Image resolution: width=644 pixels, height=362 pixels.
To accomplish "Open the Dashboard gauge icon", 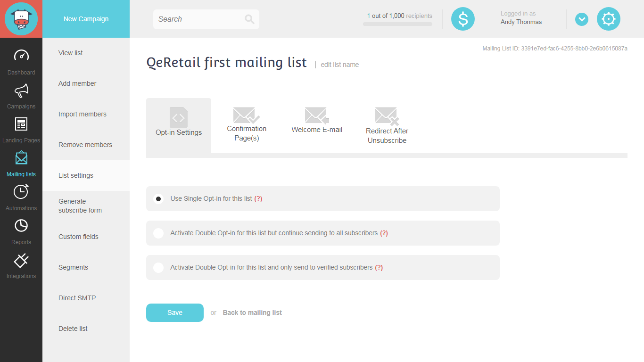I will coord(21,56).
